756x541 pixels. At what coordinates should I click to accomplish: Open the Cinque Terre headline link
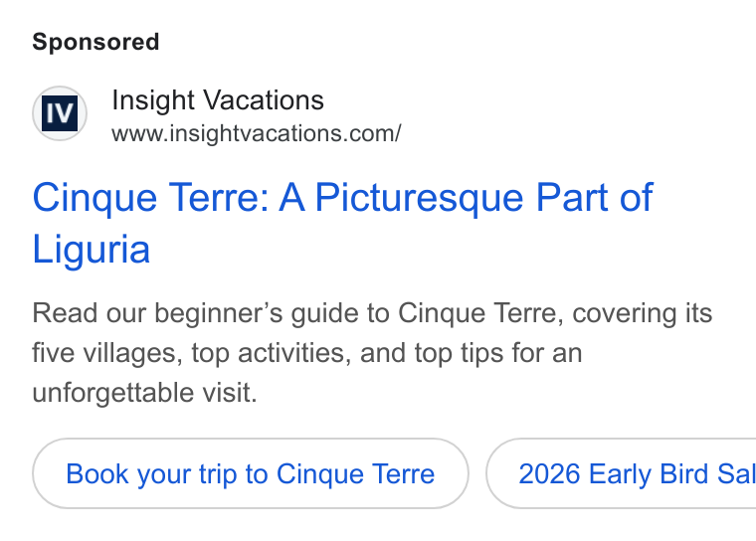click(342, 223)
